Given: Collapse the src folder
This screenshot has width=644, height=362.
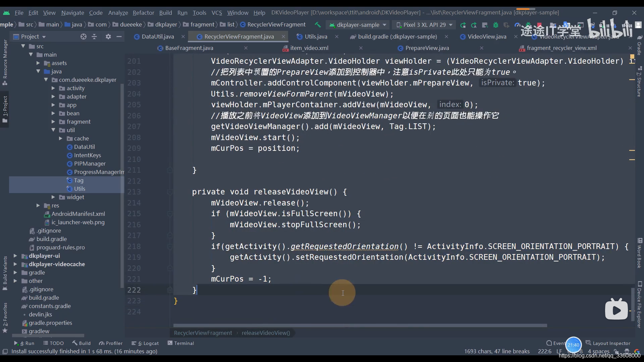Looking at the screenshot, I should point(23,46).
